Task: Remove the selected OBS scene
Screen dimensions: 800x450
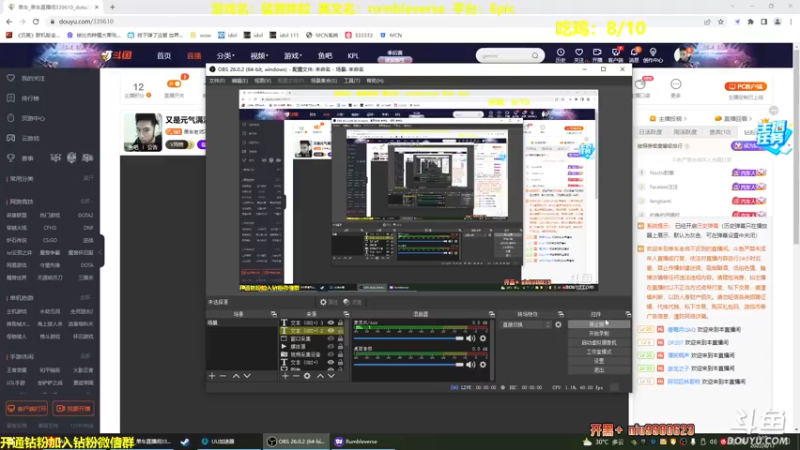Action: 223,376
